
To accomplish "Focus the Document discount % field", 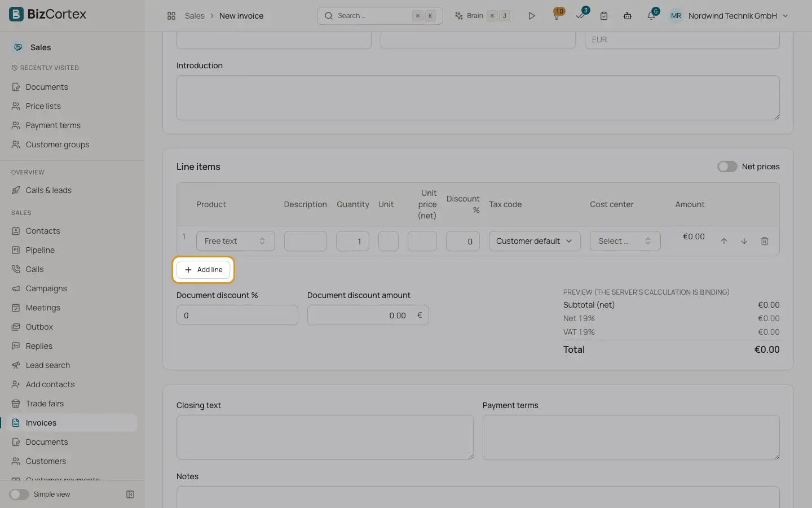I will point(237,315).
